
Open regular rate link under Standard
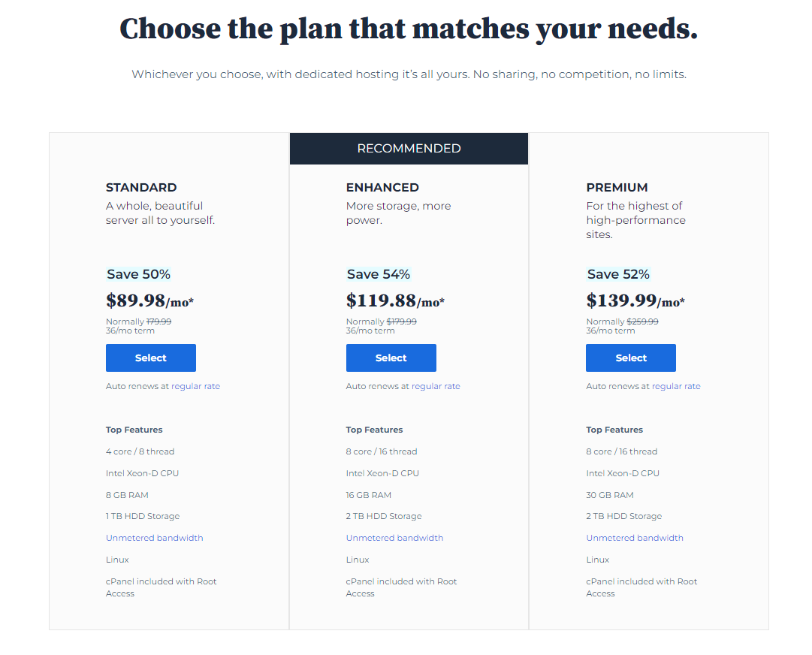coord(196,386)
